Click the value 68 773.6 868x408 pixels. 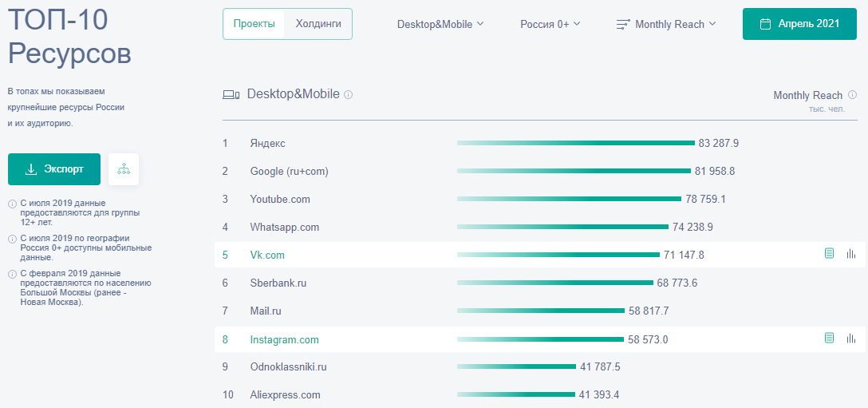point(677,283)
